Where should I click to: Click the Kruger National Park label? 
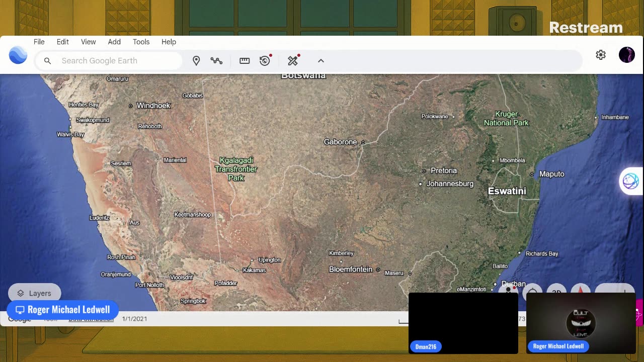pos(506,118)
